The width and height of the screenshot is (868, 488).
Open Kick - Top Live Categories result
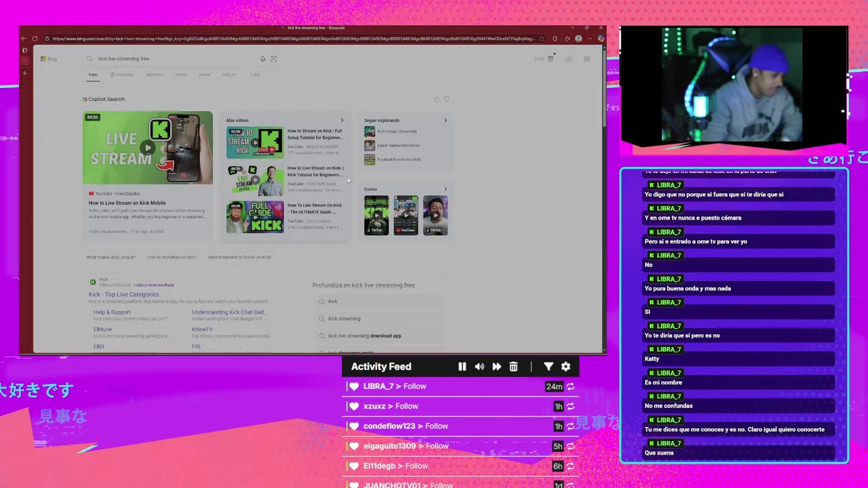pyautogui.click(x=123, y=294)
